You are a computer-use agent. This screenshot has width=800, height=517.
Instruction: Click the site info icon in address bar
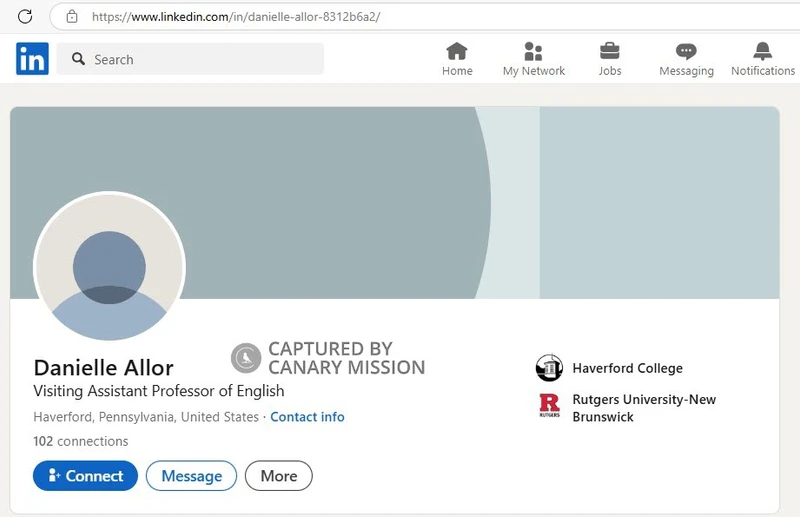pyautogui.click(x=71, y=16)
